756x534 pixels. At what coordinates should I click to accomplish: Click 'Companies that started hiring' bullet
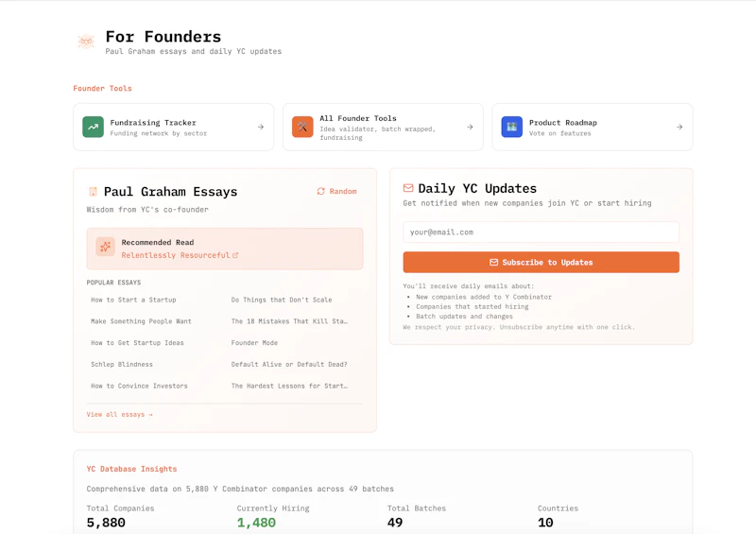coord(472,307)
